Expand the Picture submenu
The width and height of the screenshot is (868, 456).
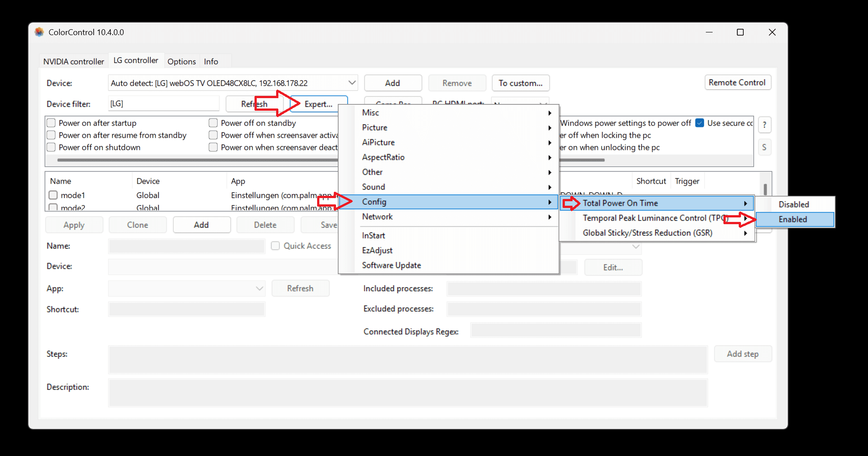point(449,127)
